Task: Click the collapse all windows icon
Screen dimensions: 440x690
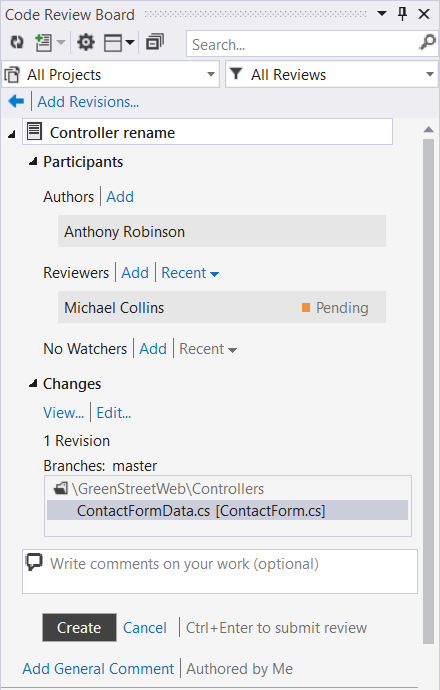Action: (x=155, y=42)
